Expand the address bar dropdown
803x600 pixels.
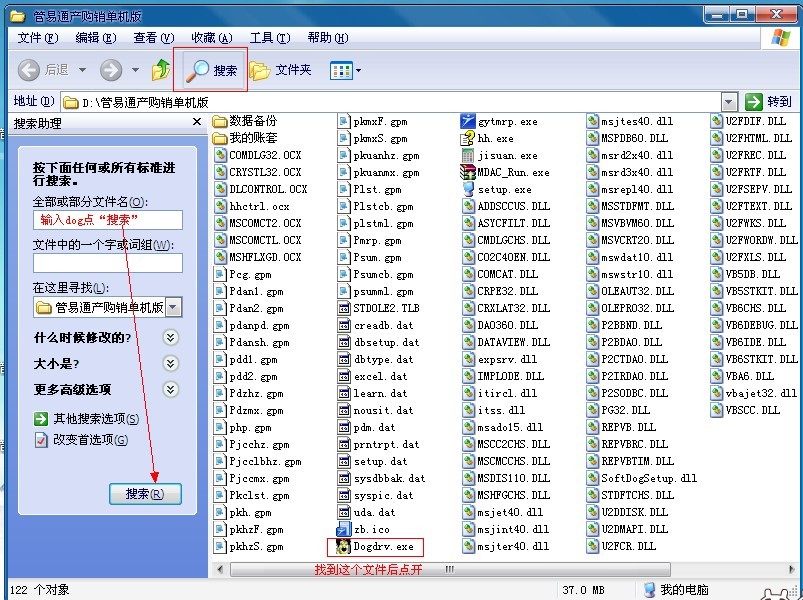(x=729, y=102)
